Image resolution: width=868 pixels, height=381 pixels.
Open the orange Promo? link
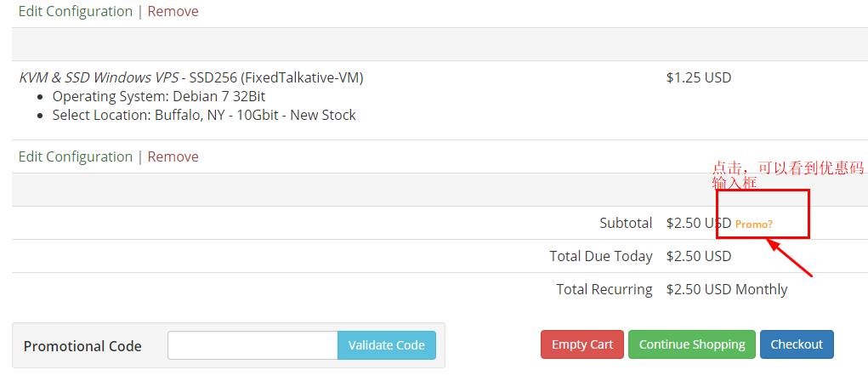coord(753,225)
